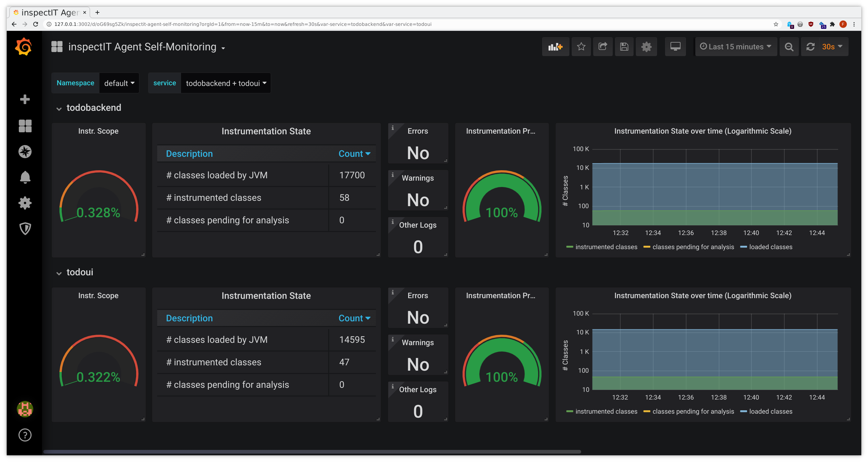Image resolution: width=868 pixels, height=462 pixels.
Task: Open Alerting bell icon in sidebar
Action: (25, 177)
